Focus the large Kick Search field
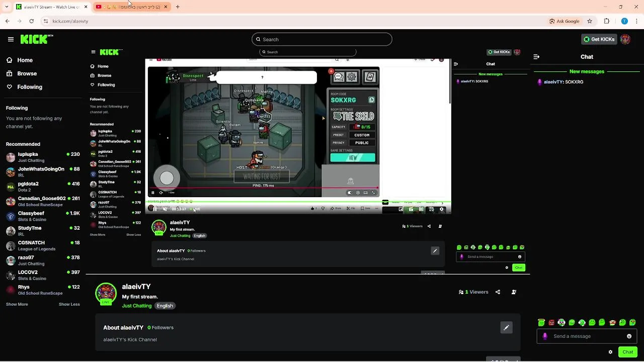Viewport: 644px width, 362px height. [x=322, y=39]
